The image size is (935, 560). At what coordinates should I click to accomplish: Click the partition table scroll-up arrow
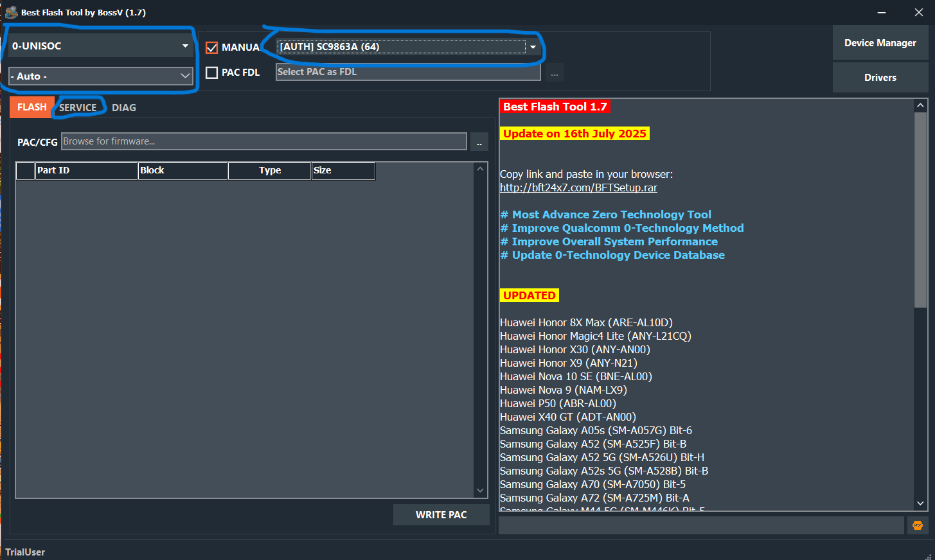click(480, 169)
